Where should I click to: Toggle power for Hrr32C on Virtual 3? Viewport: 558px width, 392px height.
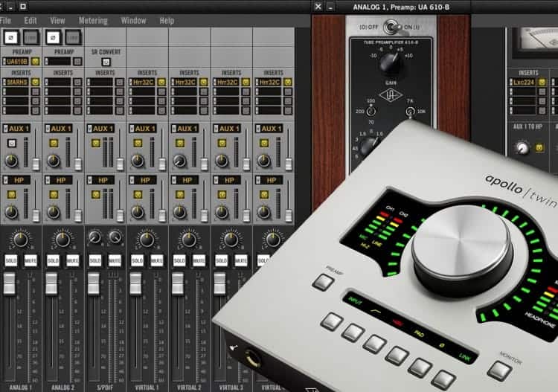[x=246, y=82]
